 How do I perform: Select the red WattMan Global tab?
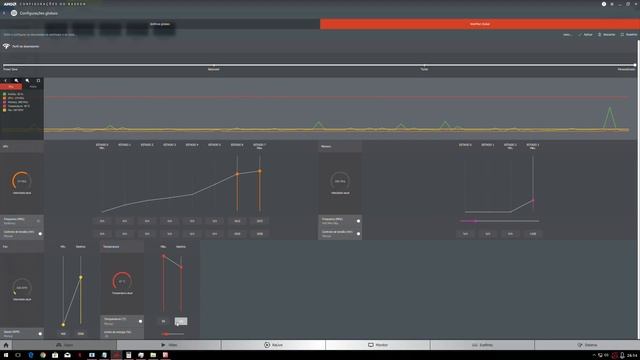(480, 24)
